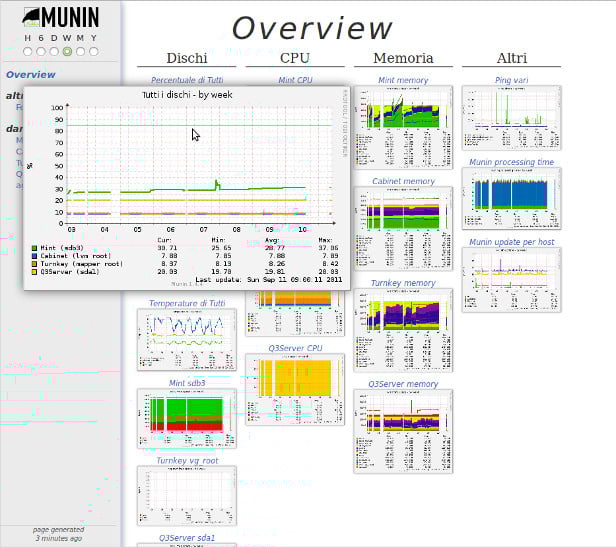The width and height of the screenshot is (616, 548).
Task: Click the CPU column heading
Action: [295, 58]
